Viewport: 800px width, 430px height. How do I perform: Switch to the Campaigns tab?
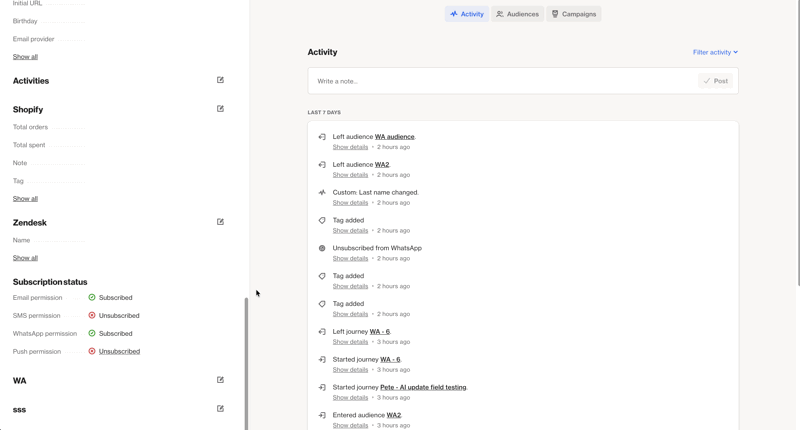574,14
